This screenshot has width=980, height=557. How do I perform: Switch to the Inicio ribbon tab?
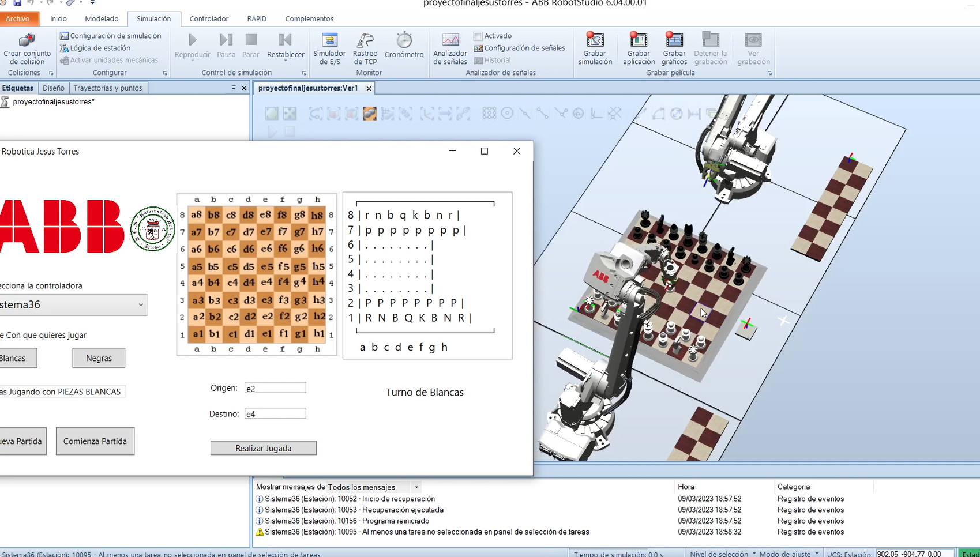58,19
